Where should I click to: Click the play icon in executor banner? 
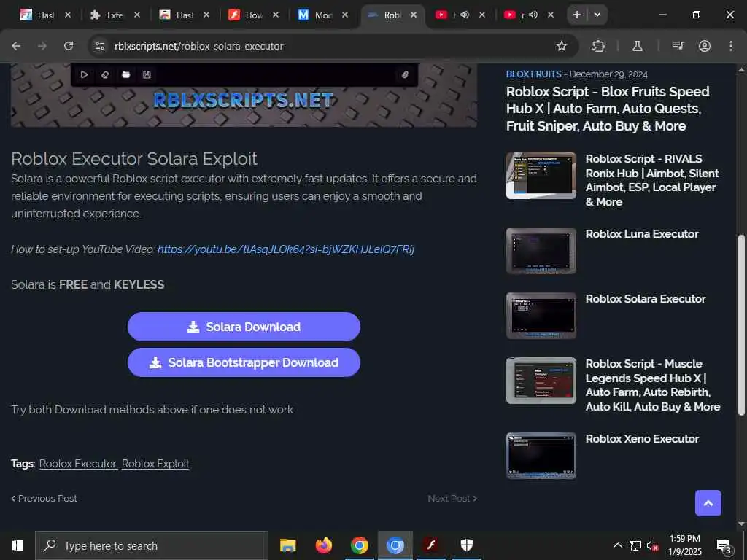84,75
